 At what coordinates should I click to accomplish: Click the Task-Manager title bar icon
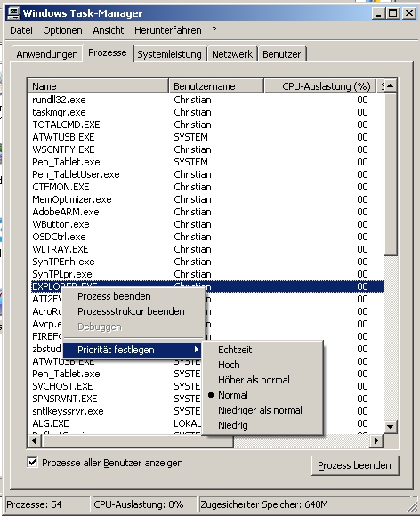click(14, 13)
